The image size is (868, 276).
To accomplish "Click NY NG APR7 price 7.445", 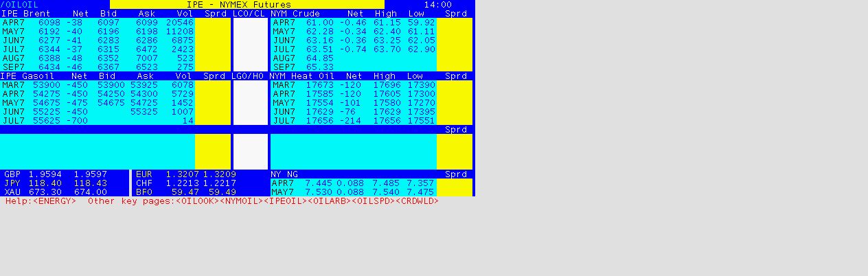I will pos(317,183).
